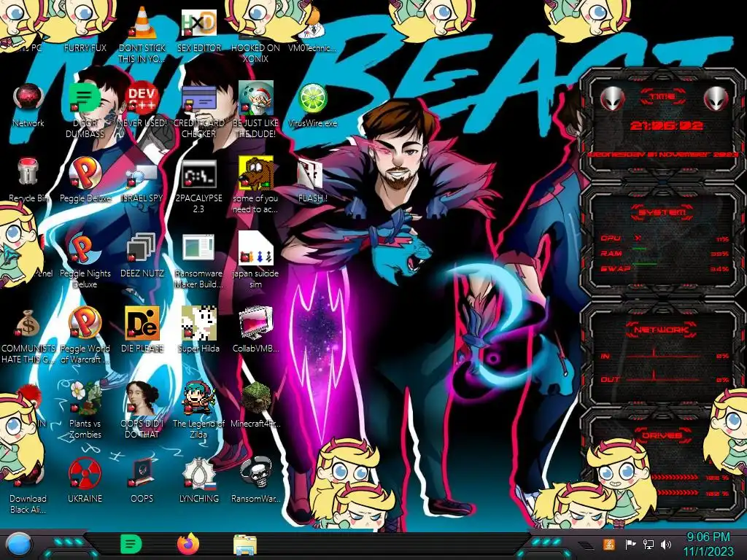Open the FLASH ! desktop icon
The height and width of the screenshot is (560, 747).
point(312,180)
